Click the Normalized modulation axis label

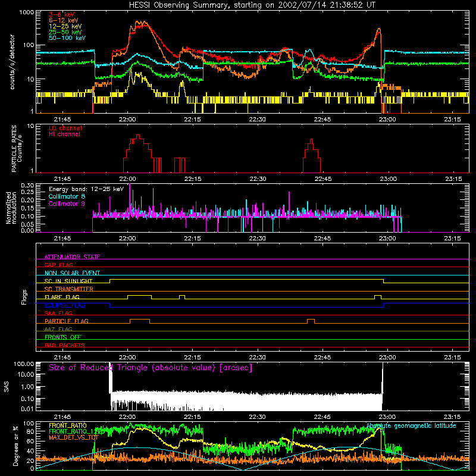click(x=11, y=208)
